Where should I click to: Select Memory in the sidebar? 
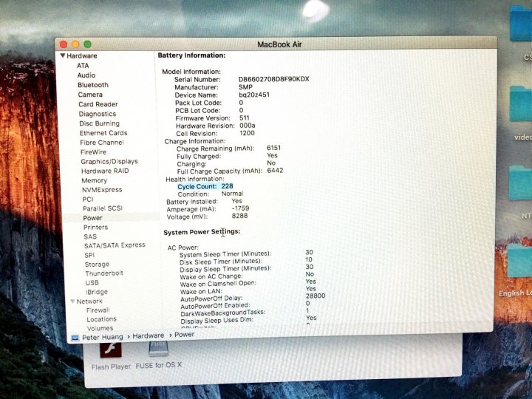[x=94, y=180]
